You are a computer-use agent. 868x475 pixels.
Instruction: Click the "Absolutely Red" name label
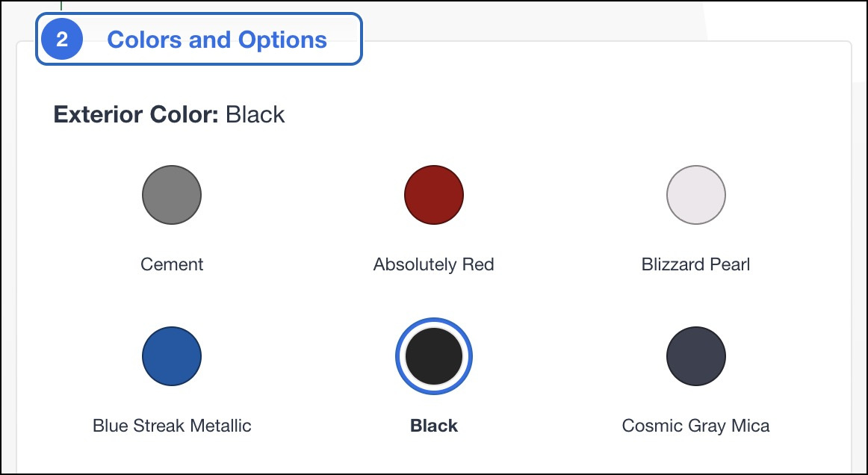[x=434, y=264]
